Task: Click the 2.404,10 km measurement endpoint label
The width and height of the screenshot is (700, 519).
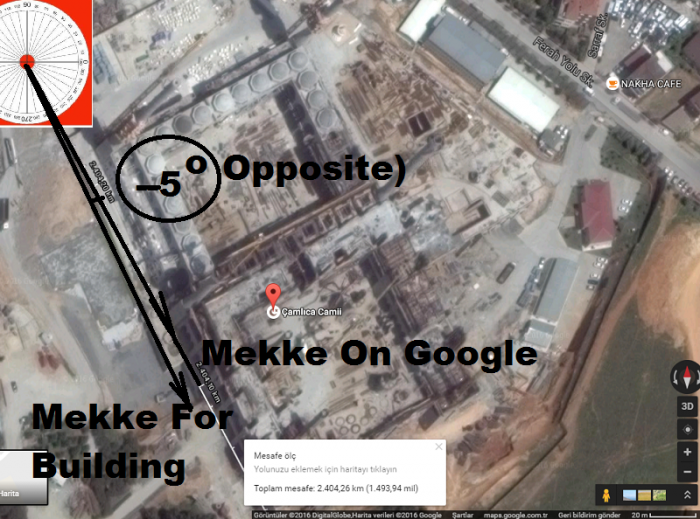Action: (208, 382)
